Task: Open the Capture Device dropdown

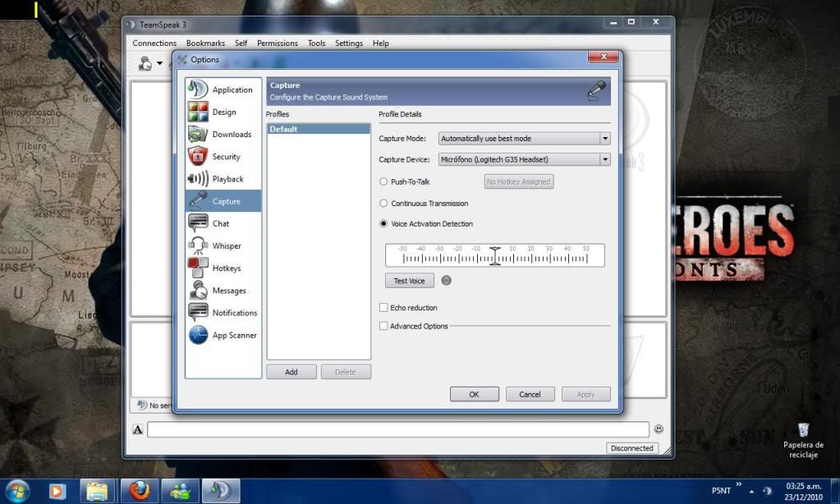Action: pyautogui.click(x=524, y=159)
